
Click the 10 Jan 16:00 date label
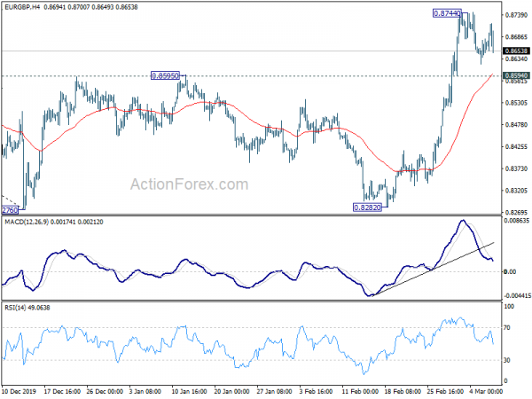pyautogui.click(x=190, y=391)
